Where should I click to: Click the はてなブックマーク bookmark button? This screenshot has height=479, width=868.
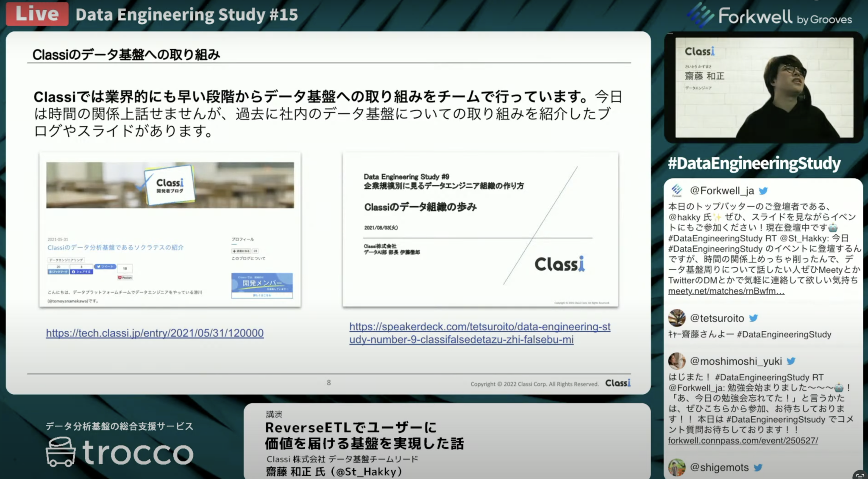(58, 271)
